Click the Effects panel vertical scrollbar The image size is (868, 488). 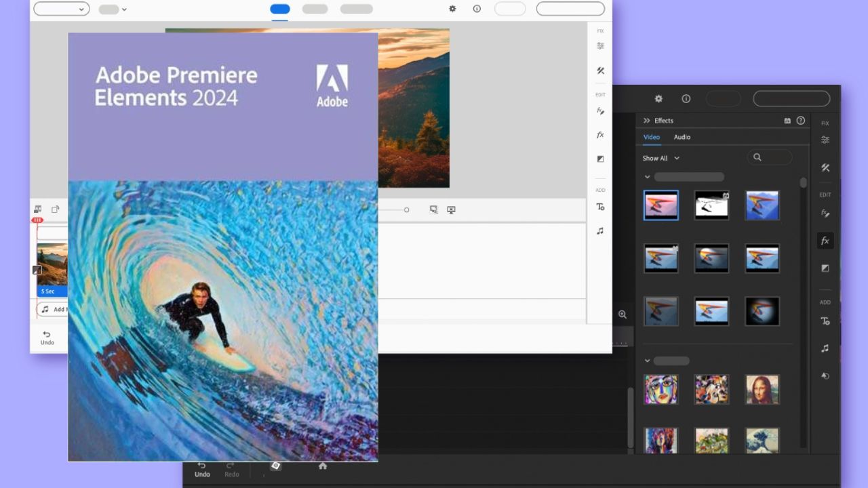(x=804, y=183)
